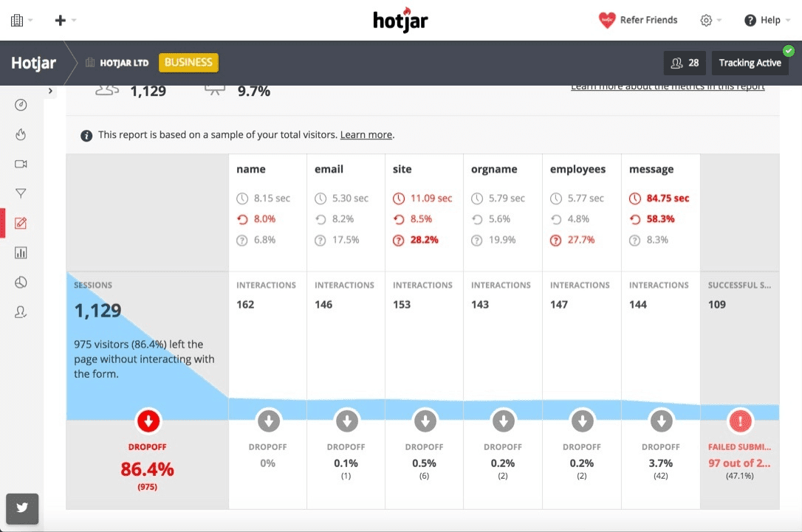This screenshot has height=532, width=802.
Task: Click the 27.7% employees blank value
Action: pos(581,241)
